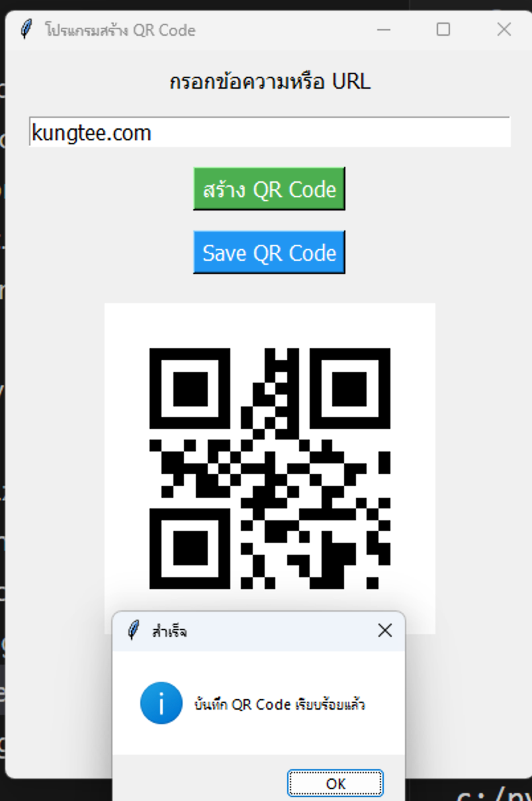
Task: Click the bottom-left finder square of QR code
Action: [190, 549]
